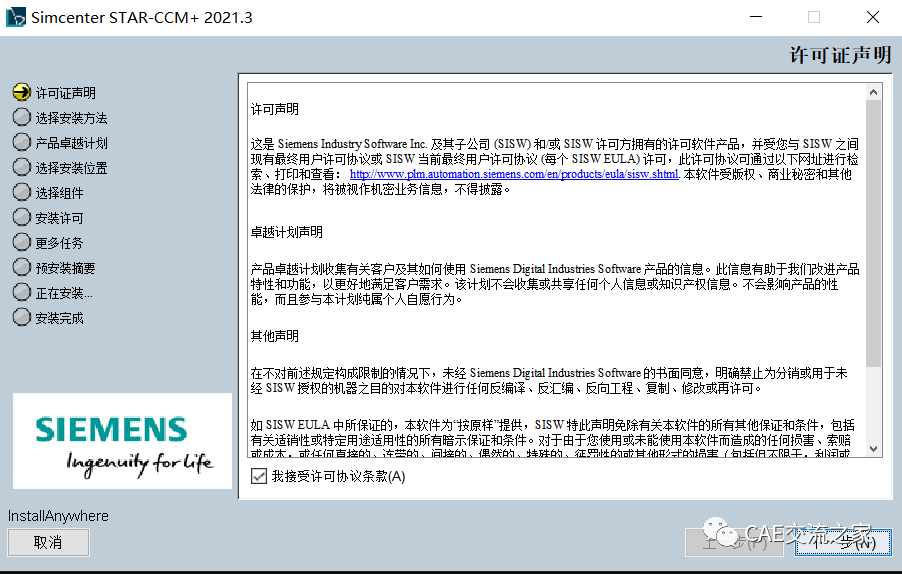902x574 pixels.
Task: Click the 预安装摘要 step circle icon
Action: pos(22,267)
